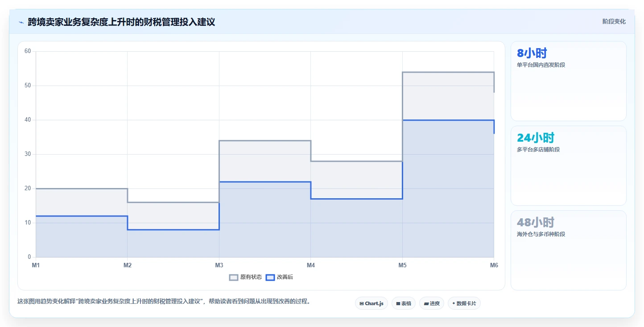Screen dimensions: 644x327
Task: Click the 单平台国内直发阶段 caption
Action: 541,65
